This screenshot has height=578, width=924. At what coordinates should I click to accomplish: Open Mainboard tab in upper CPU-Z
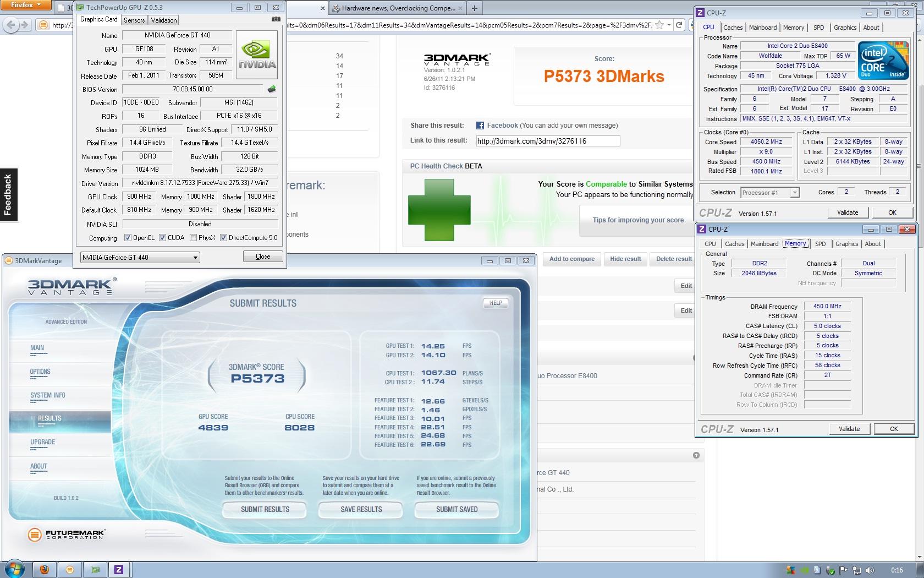763,28
